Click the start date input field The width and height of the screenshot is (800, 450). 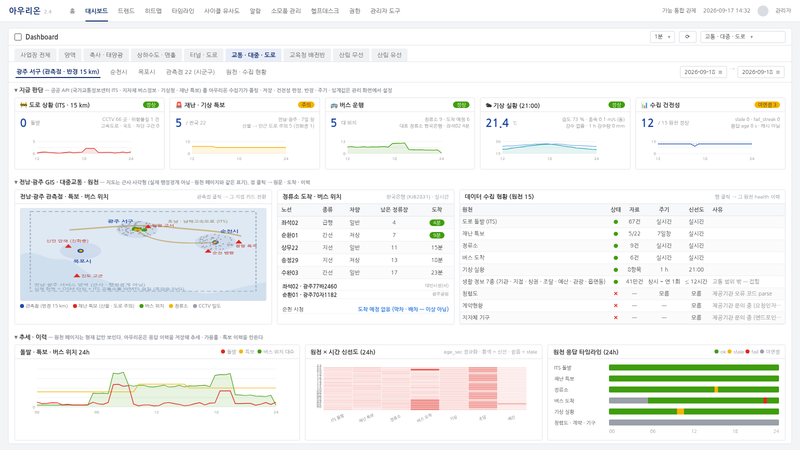703,72
